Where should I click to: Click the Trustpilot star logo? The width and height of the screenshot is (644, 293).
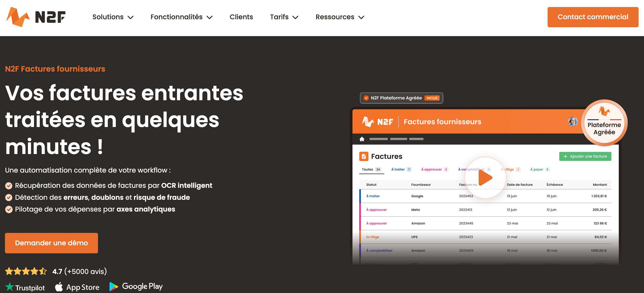pos(10,286)
